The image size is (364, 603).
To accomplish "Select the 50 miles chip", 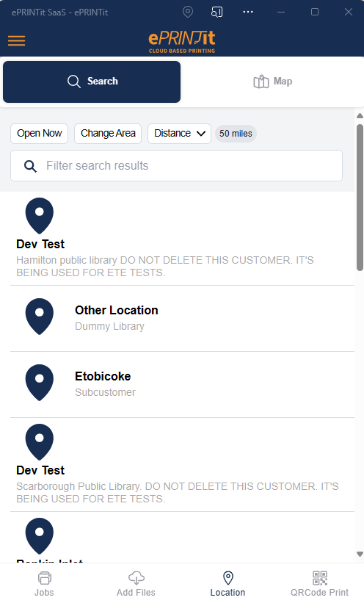I will pos(236,134).
